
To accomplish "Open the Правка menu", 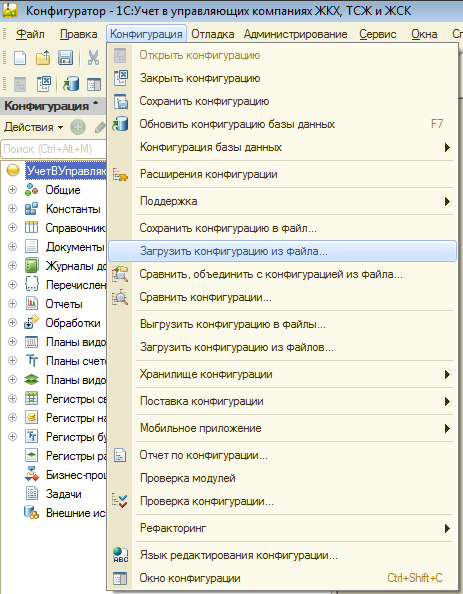I will point(78,34).
